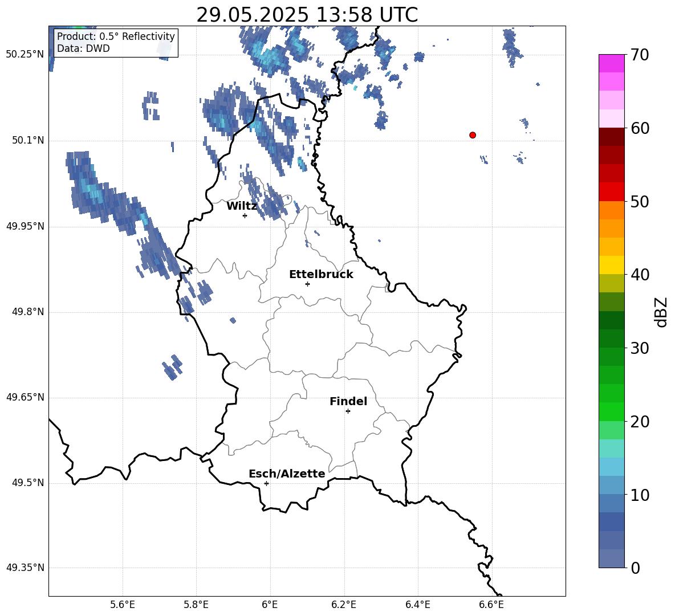The image size is (675, 616).
Task: Click the 5.6°E longitude label
Action: coord(123,605)
